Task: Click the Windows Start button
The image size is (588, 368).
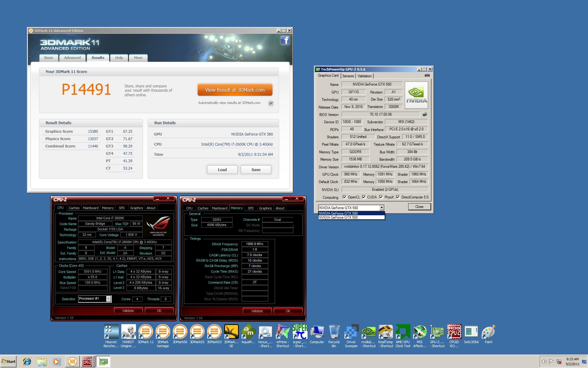Action: [8, 362]
